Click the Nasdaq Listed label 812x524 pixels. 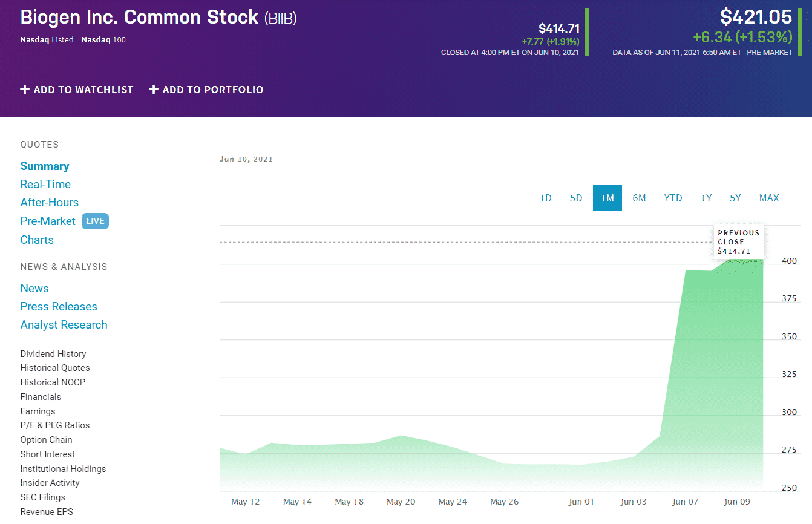pyautogui.click(x=47, y=40)
